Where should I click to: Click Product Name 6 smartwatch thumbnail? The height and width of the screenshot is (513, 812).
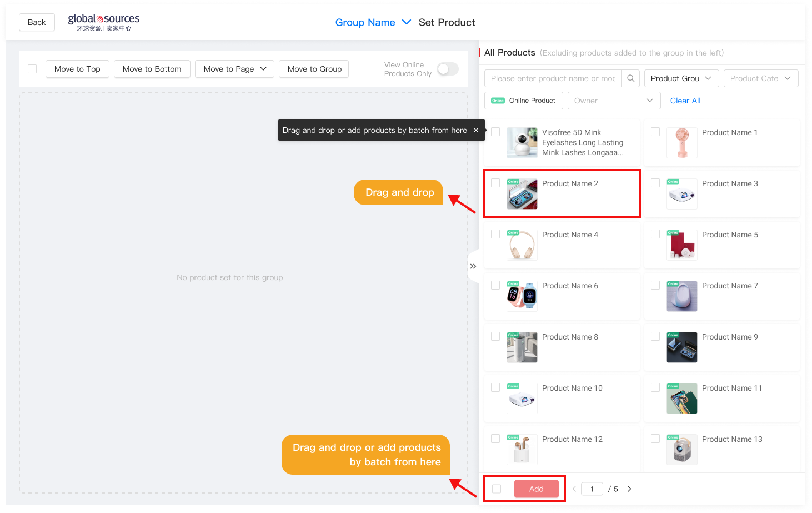522,296
